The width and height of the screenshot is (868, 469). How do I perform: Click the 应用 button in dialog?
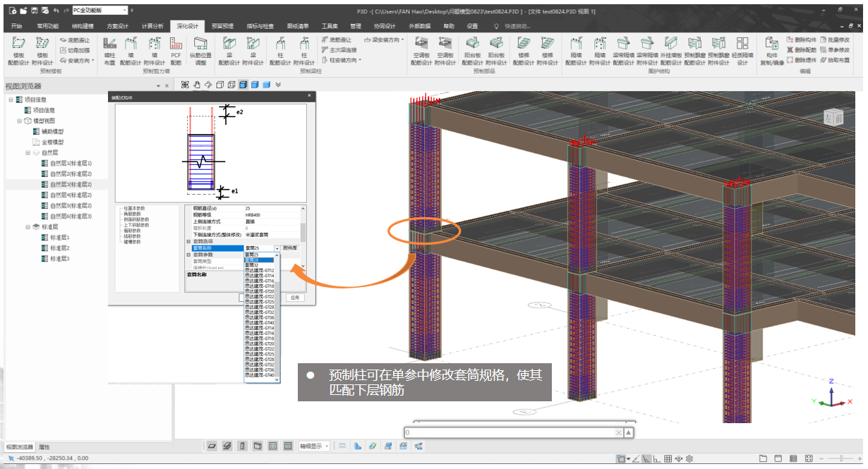[x=295, y=298]
